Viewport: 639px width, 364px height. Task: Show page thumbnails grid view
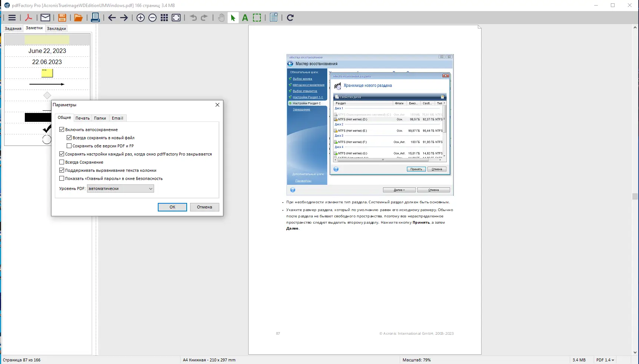pos(164,18)
